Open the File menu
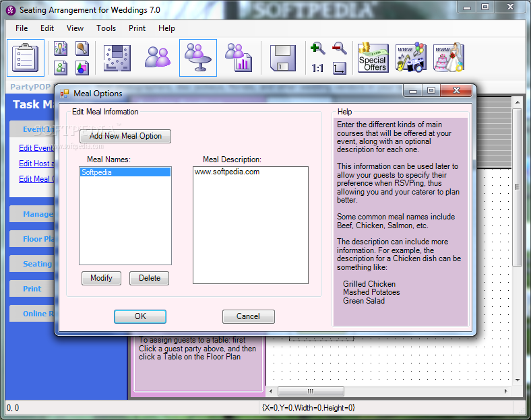This screenshot has height=420, width=531. click(x=22, y=28)
